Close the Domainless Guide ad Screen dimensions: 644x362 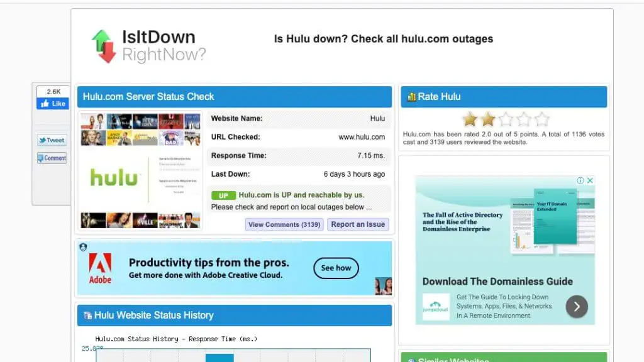[590, 180]
